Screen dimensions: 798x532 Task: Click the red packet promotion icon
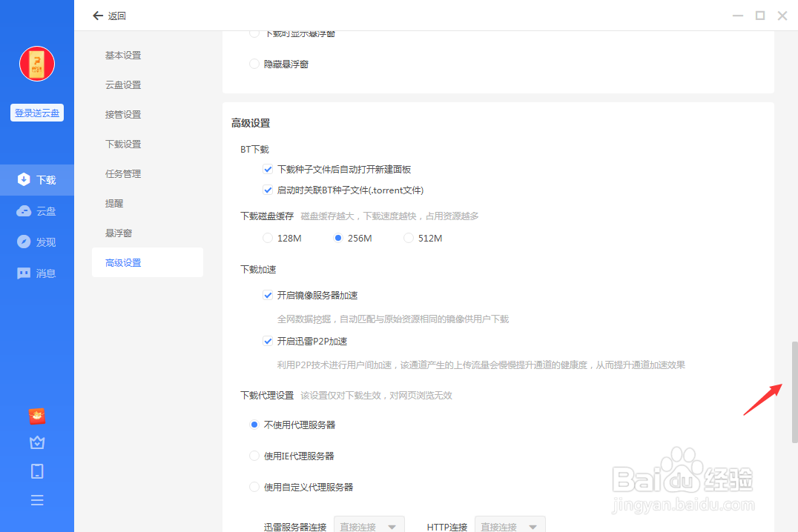click(x=37, y=416)
